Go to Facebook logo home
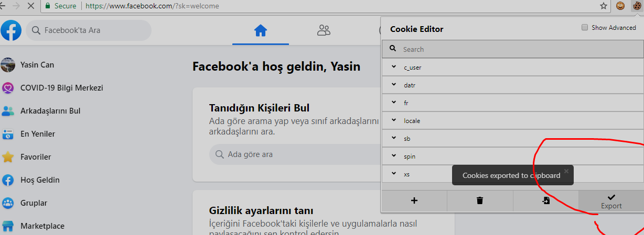The width and height of the screenshot is (644, 235). coord(11,30)
